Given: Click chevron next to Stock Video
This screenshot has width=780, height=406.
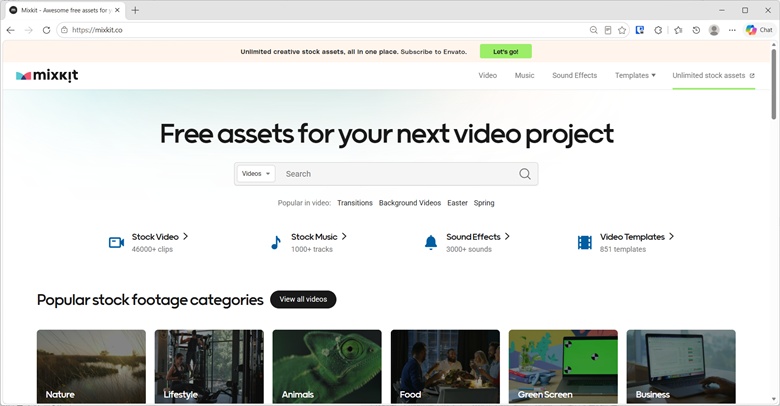Looking at the screenshot, I should 186,236.
